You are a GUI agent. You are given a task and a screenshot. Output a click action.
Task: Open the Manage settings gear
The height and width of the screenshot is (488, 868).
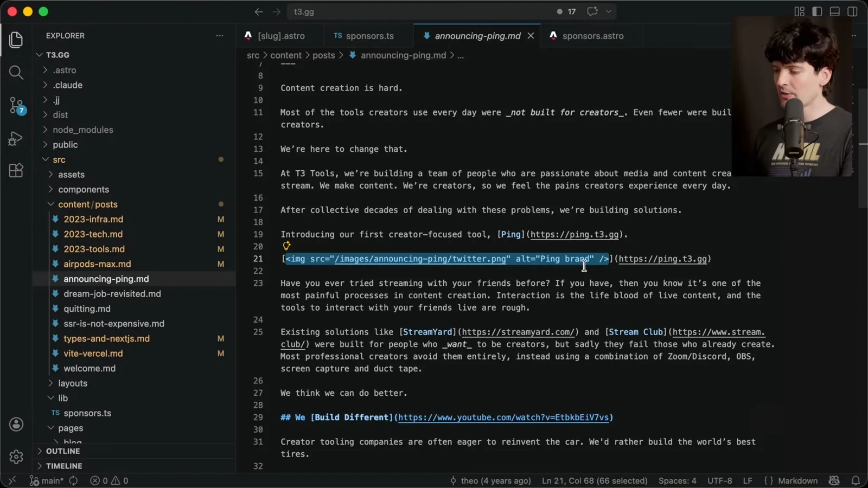16,457
